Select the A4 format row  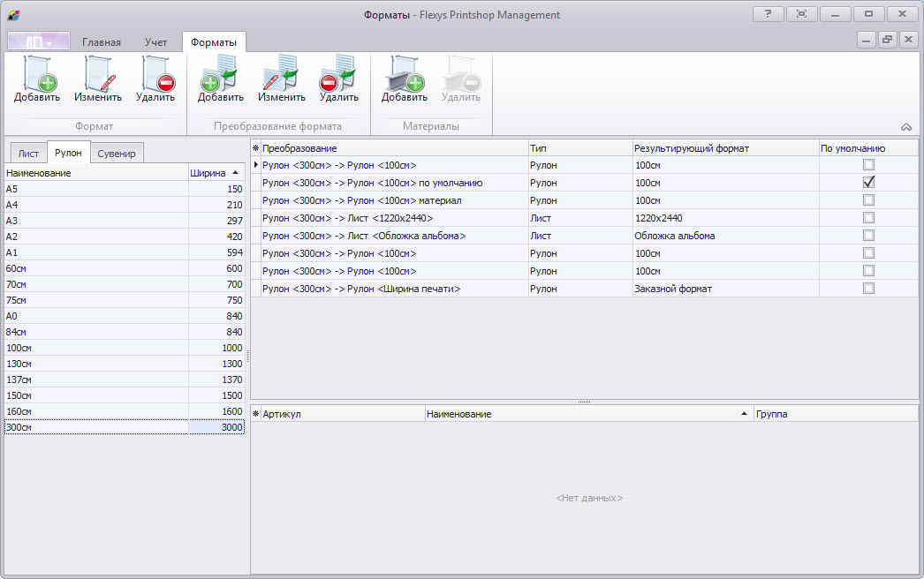pos(125,205)
